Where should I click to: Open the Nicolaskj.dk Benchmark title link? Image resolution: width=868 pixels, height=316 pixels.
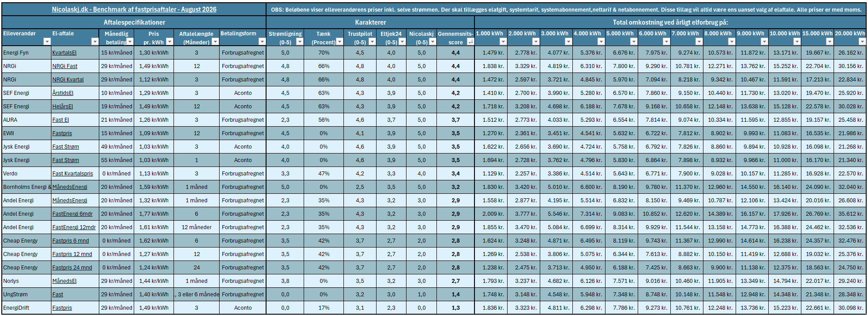(x=134, y=9)
